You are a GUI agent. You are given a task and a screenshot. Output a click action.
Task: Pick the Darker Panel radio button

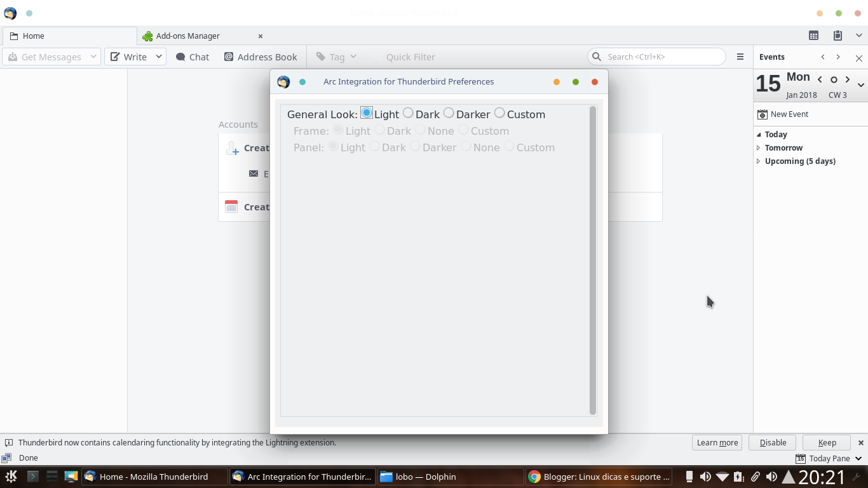click(x=415, y=146)
